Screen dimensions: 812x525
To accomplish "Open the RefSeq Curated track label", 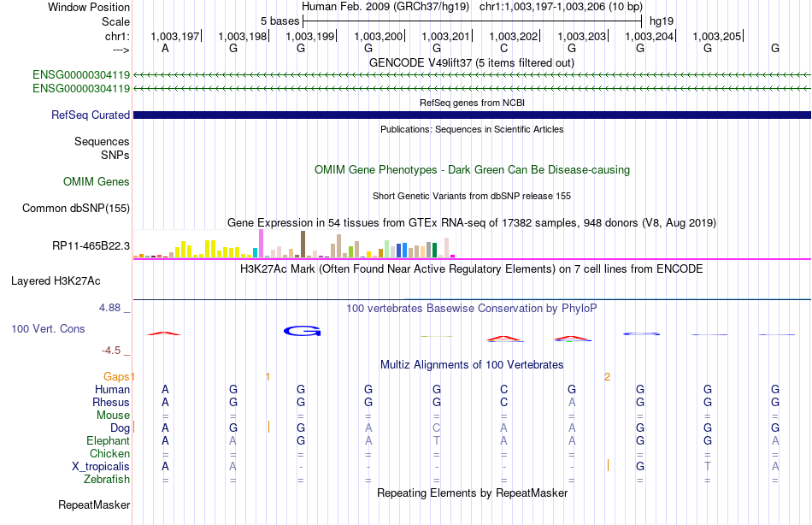I will pos(90,115).
